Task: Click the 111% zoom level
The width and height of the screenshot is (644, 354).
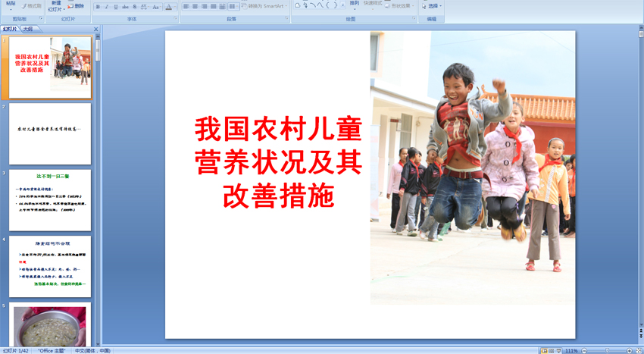Action: (x=572, y=351)
